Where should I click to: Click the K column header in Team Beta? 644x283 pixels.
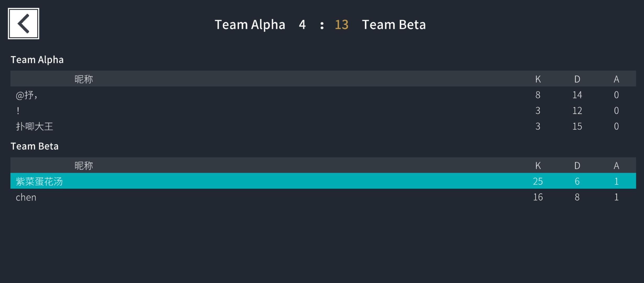tap(538, 165)
